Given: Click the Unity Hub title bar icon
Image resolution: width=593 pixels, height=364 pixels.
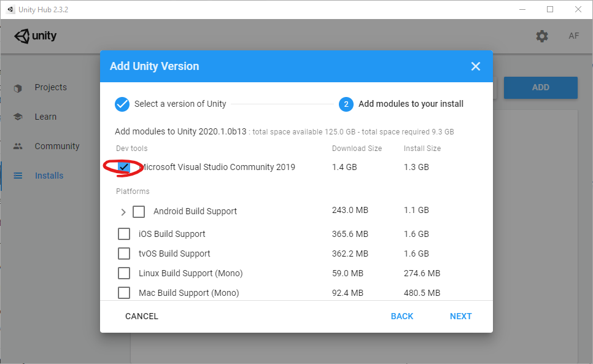Looking at the screenshot, I should tap(10, 9).
